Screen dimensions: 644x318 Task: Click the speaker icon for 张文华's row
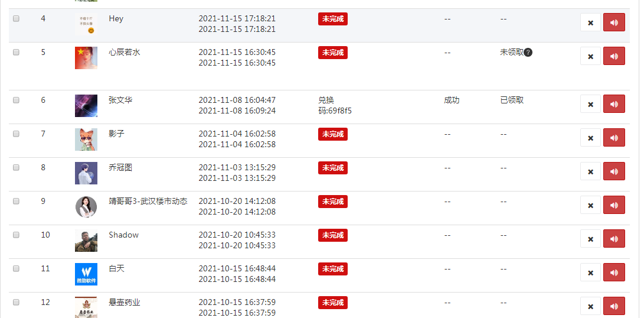tap(614, 103)
